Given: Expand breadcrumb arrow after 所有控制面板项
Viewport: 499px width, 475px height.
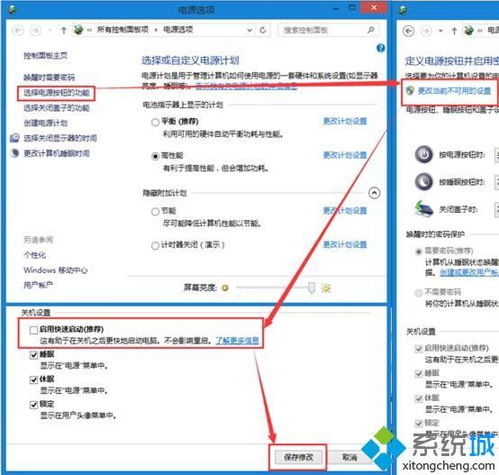Looking at the screenshot, I should 156,30.
